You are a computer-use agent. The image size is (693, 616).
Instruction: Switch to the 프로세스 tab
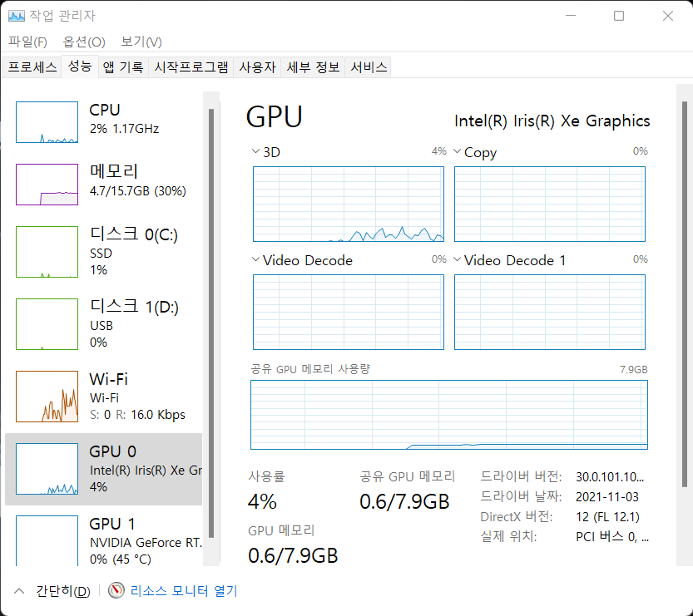pos(32,67)
